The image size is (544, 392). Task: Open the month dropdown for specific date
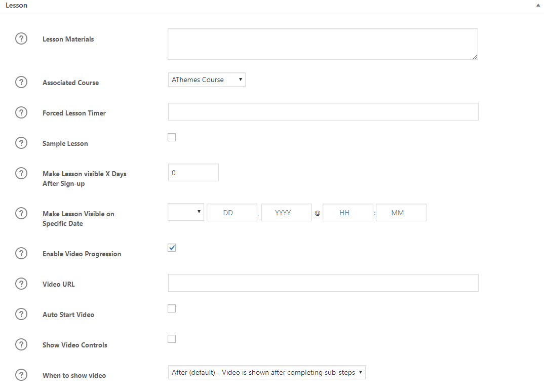(x=185, y=213)
